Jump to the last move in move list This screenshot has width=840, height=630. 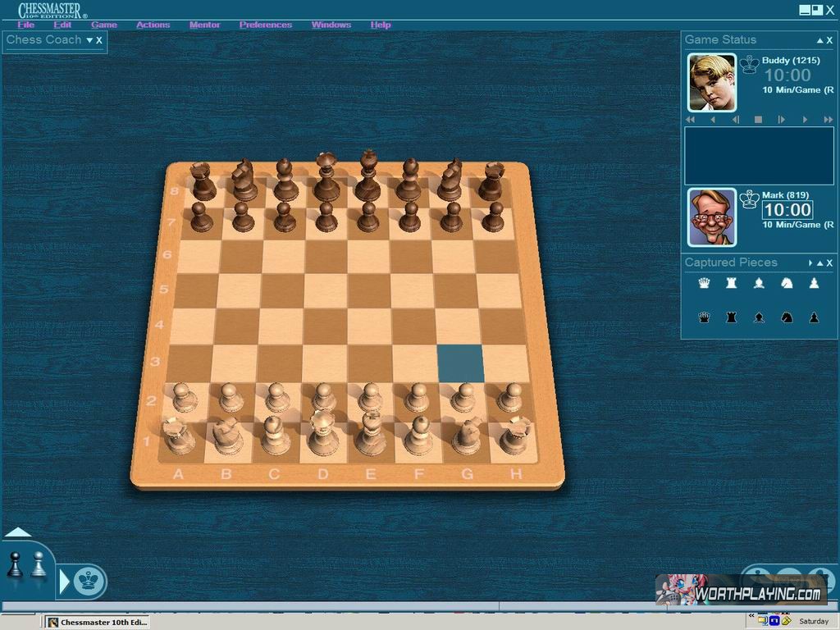coord(828,120)
